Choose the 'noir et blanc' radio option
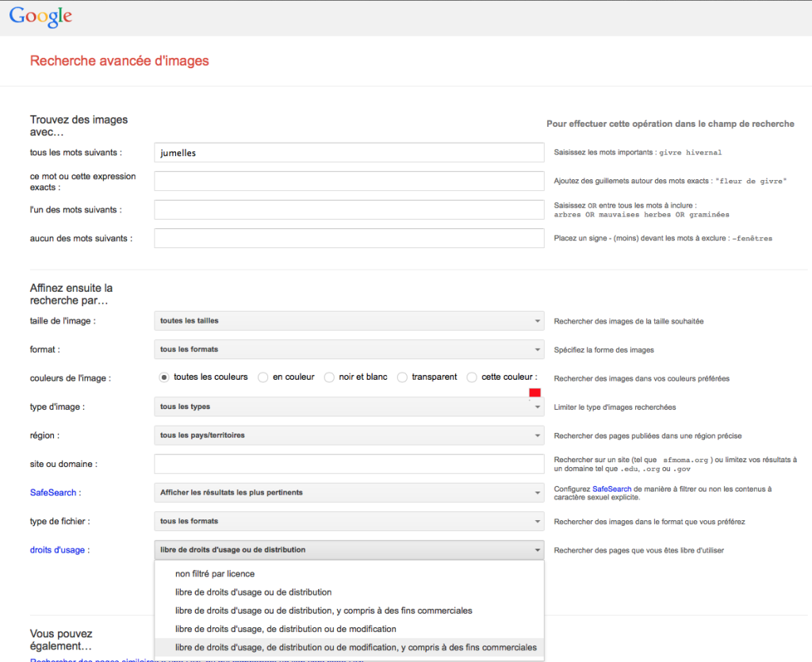 pos(330,377)
